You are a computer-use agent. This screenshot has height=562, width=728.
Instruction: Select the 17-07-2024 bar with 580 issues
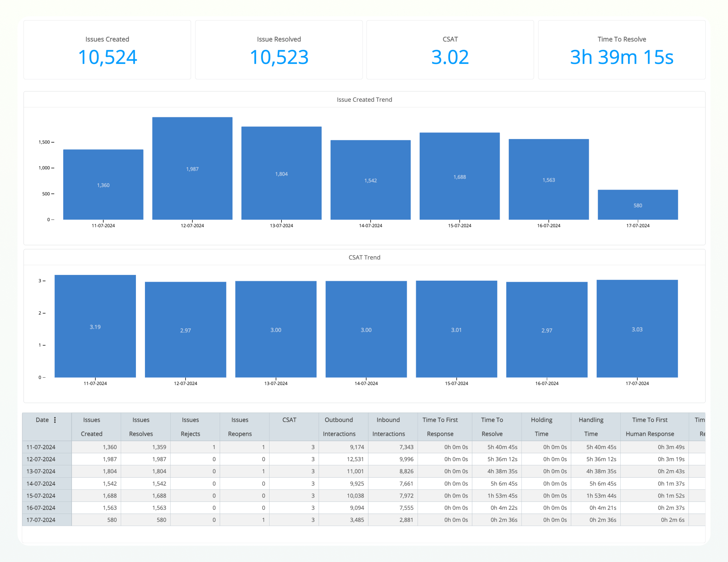point(637,205)
